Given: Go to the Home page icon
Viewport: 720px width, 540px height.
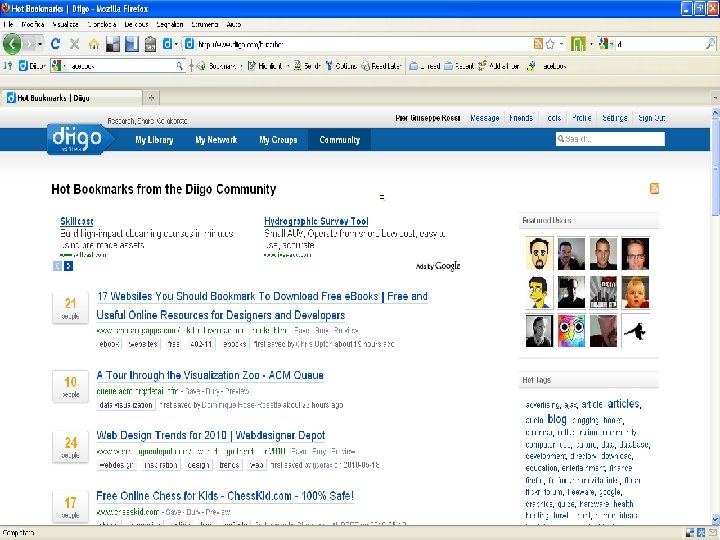Looking at the screenshot, I should 94,44.
